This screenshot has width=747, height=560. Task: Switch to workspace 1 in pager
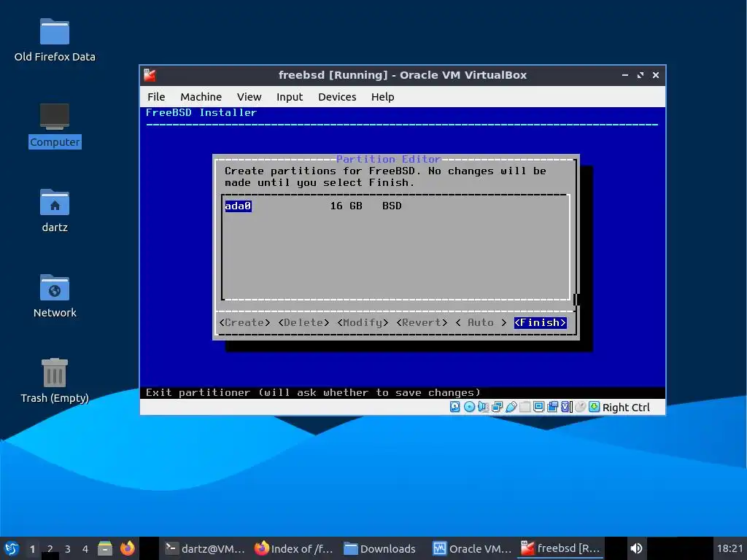(32, 548)
